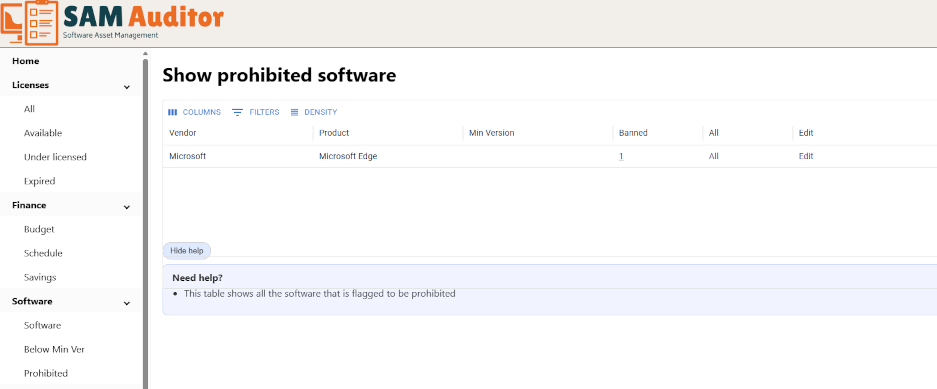Sort by Vendor column header
The image size is (937, 389).
click(183, 133)
